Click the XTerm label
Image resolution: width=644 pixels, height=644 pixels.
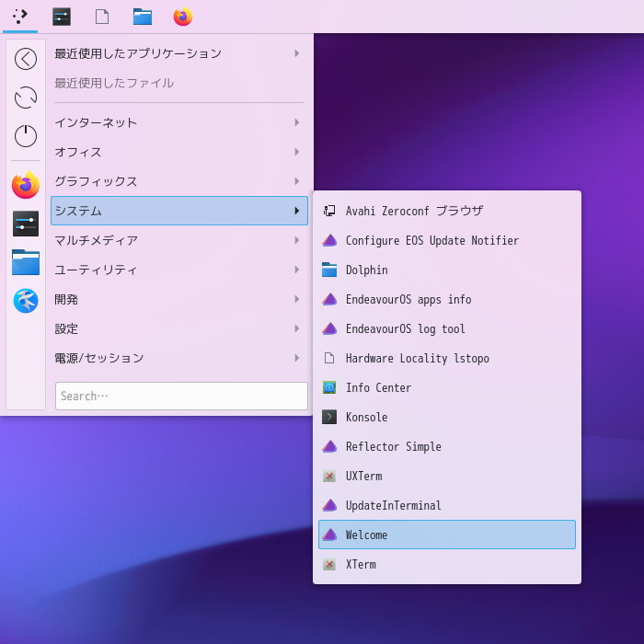pyautogui.click(x=361, y=564)
